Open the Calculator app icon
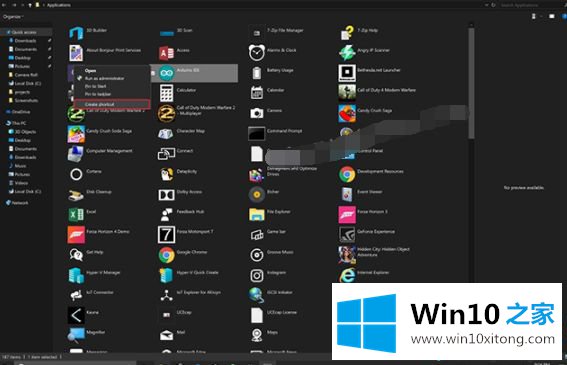This screenshot has height=365, width=567. [x=166, y=93]
